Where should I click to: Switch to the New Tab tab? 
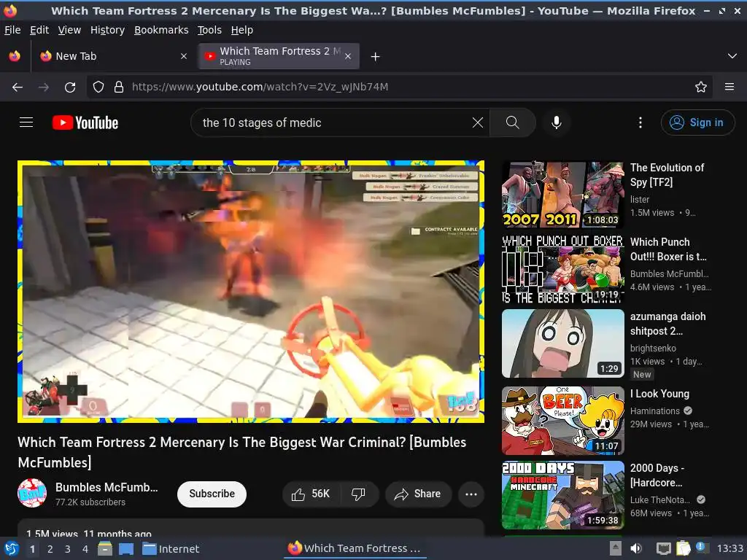pos(113,56)
